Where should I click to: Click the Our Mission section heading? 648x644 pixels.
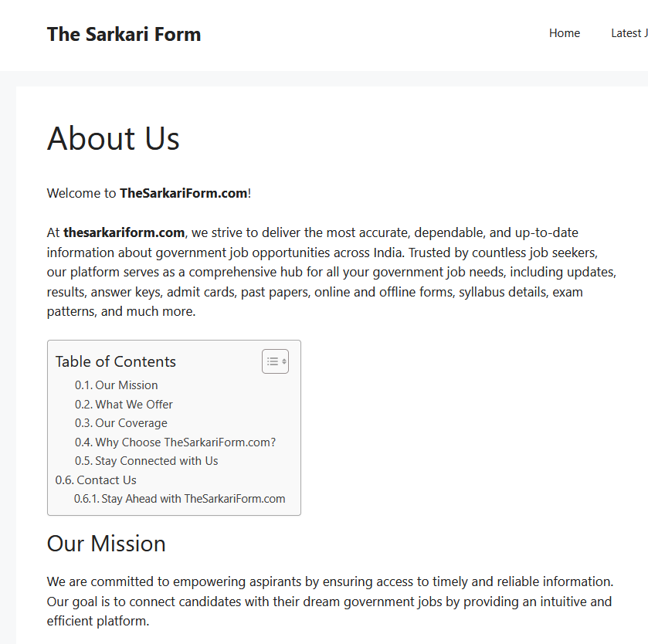point(107,543)
